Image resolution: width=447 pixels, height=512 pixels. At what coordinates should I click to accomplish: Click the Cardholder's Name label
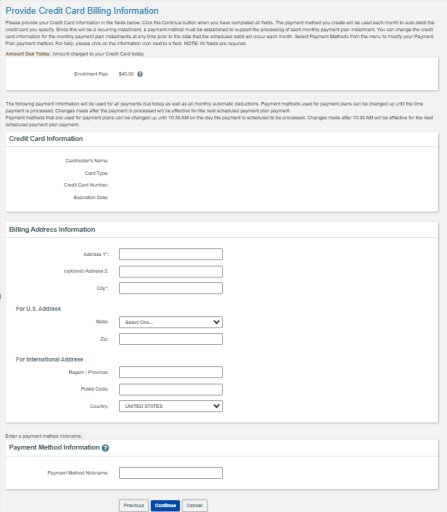click(87, 161)
